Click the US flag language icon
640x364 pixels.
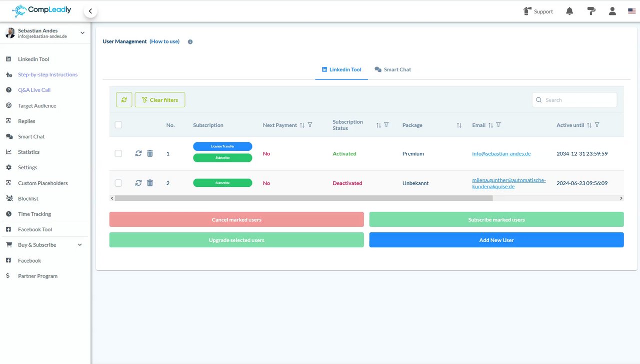click(x=632, y=11)
